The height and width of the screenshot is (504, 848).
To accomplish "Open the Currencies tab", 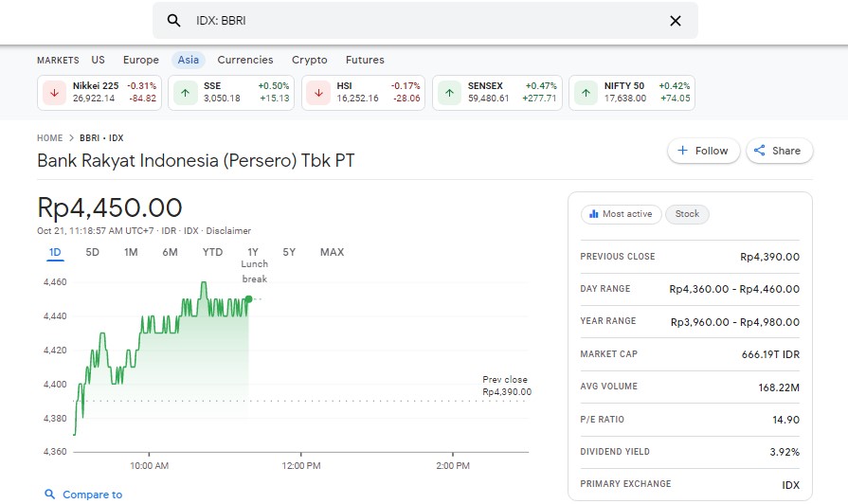I will 245,60.
